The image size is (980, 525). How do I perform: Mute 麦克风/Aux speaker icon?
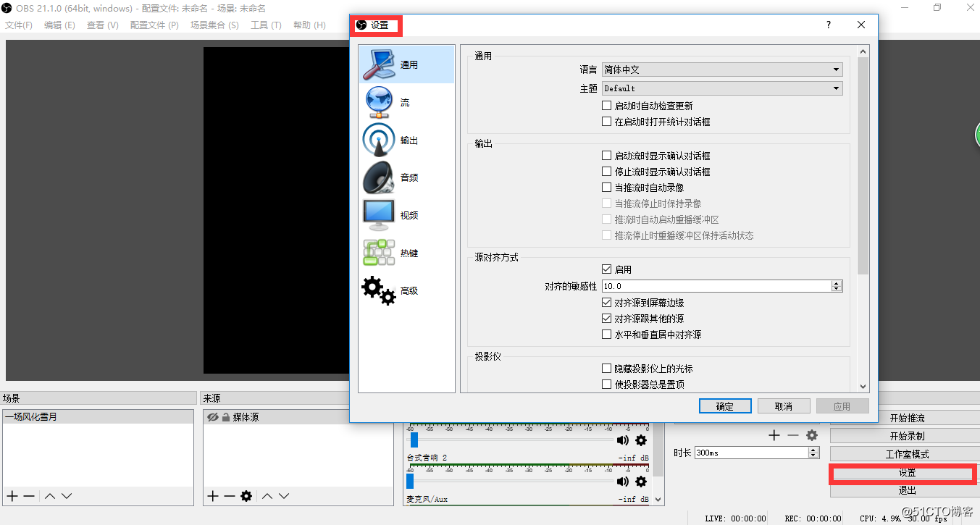[x=623, y=482]
